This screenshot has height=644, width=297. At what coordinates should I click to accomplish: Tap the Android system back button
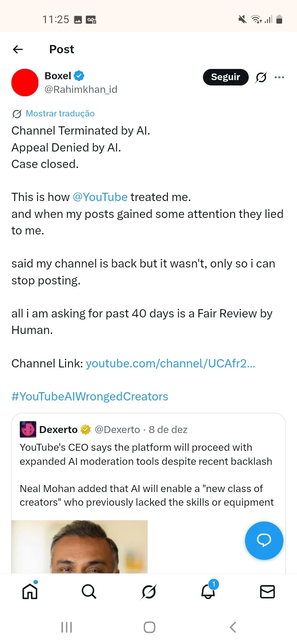tap(233, 627)
